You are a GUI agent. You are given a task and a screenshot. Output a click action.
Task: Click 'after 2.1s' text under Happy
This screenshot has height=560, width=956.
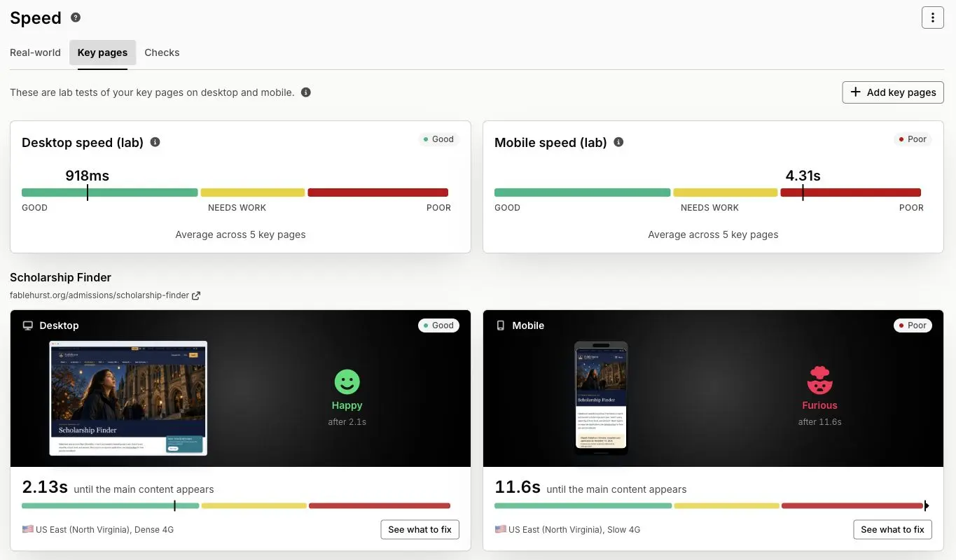(x=347, y=422)
